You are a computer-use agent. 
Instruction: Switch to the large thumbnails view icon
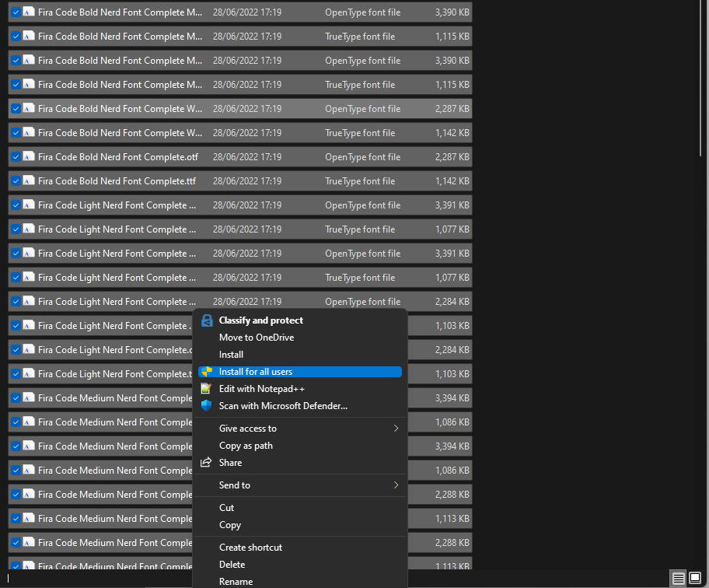(695, 578)
